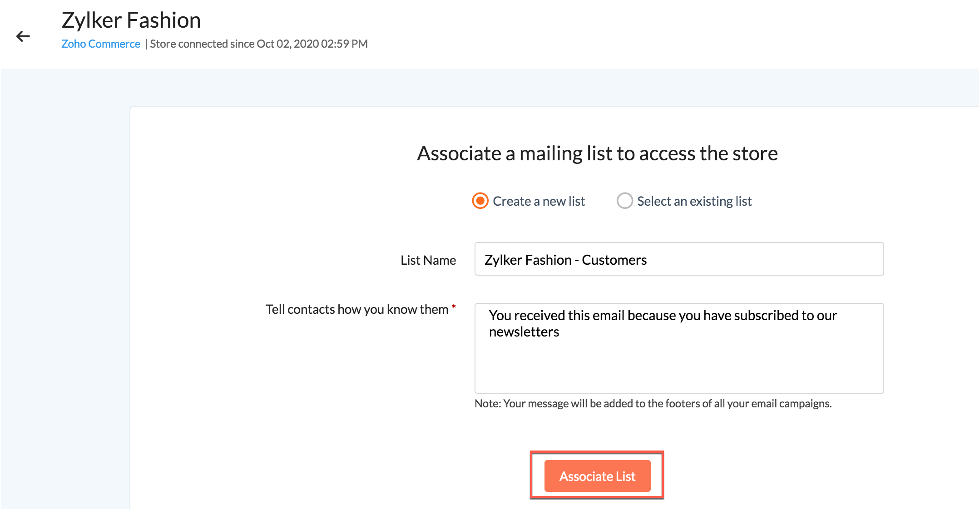Click the back arrow icon
This screenshot has height=510, width=980.
pyautogui.click(x=23, y=36)
